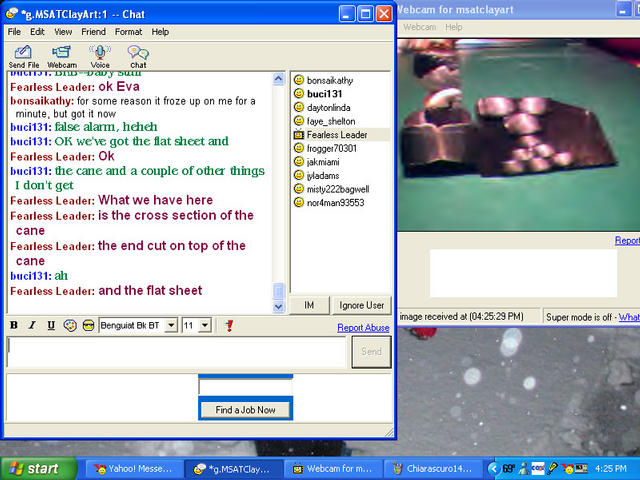The width and height of the screenshot is (640, 480).
Task: Expand hidden system tray icons arrow
Action: tap(493, 469)
